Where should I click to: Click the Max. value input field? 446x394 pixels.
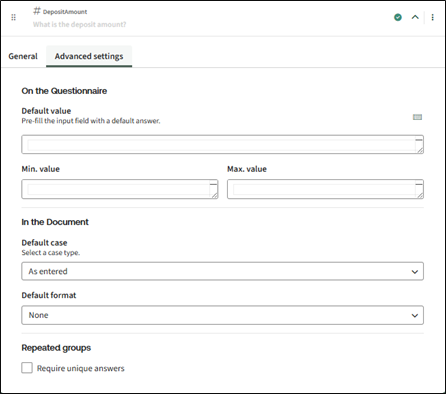pyautogui.click(x=325, y=189)
